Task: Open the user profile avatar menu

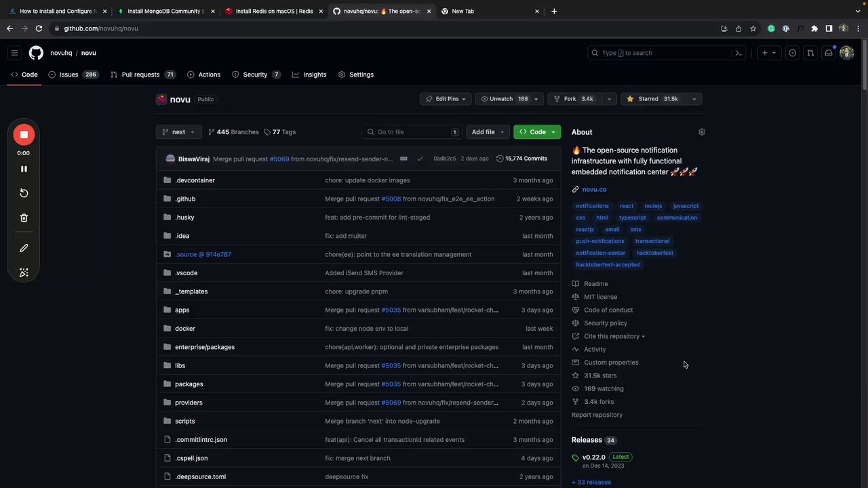Action: (x=846, y=53)
